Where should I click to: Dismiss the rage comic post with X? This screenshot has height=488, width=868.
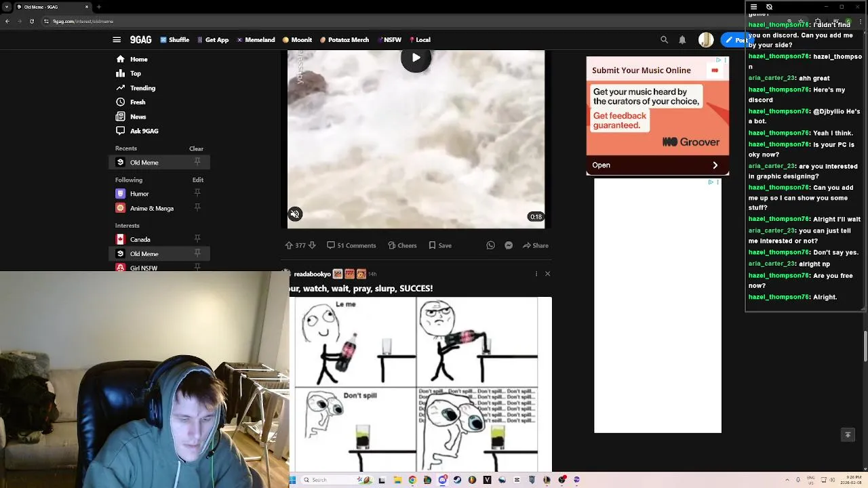pos(547,274)
